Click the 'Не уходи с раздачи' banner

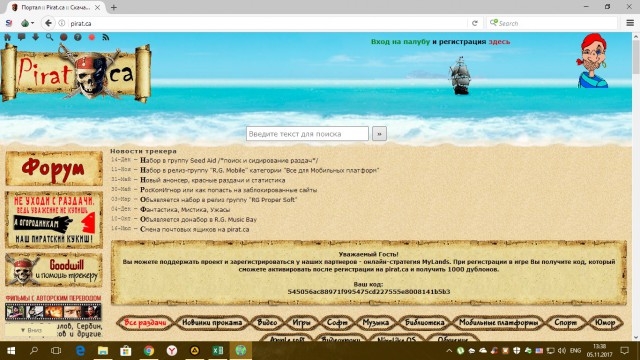[54, 220]
